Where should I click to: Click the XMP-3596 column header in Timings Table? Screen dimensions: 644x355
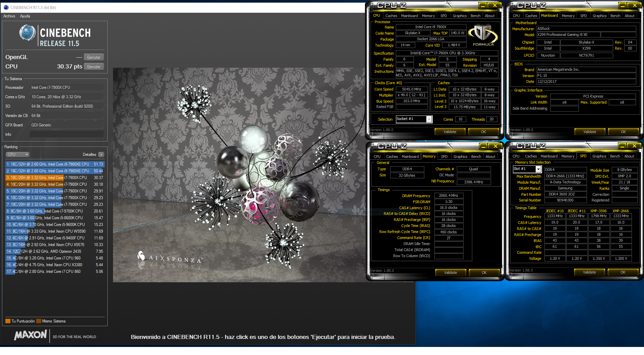coord(598,211)
